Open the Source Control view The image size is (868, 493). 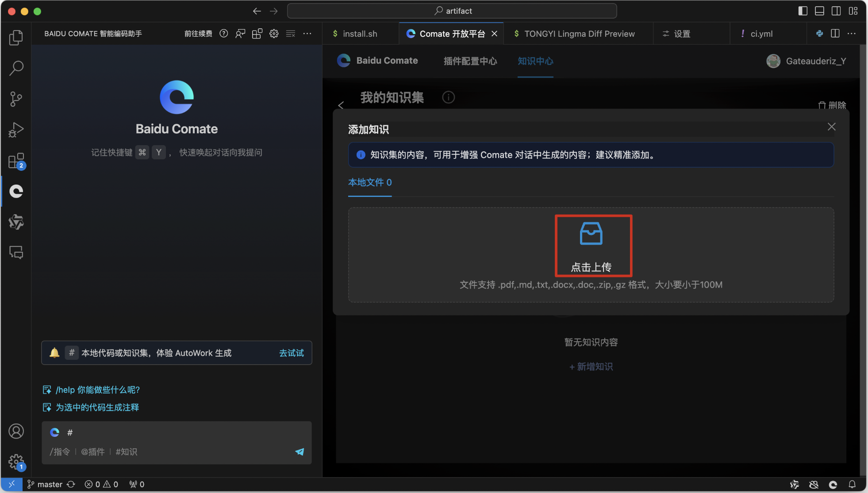(x=16, y=99)
